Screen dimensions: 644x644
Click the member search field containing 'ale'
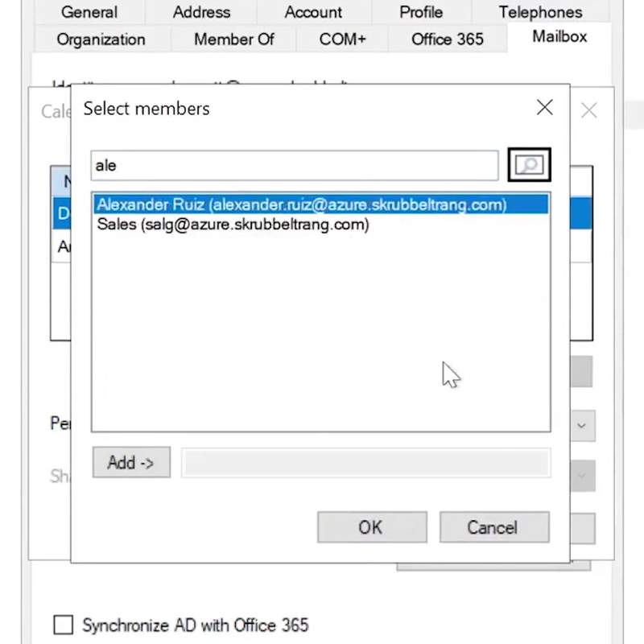tap(295, 166)
